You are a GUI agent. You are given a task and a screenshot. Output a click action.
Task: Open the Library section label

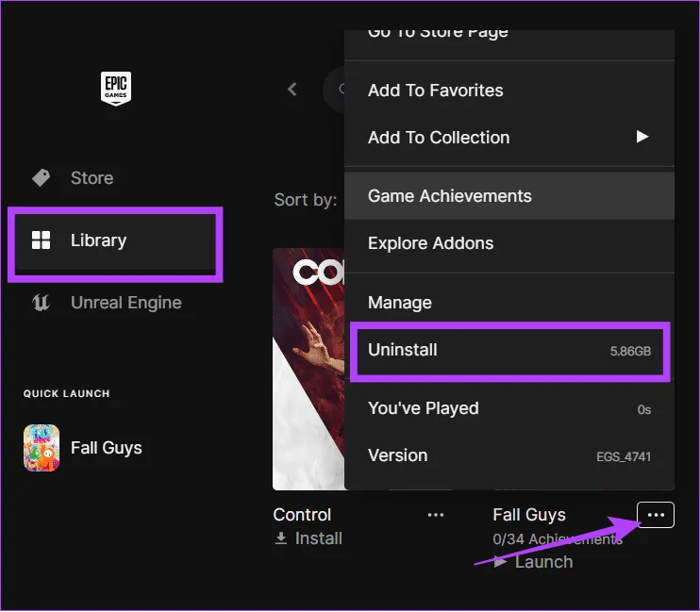coord(99,240)
